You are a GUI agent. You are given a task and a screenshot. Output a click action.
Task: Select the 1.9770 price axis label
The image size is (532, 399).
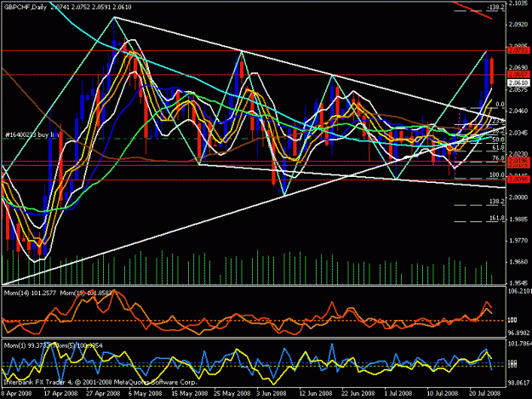[x=519, y=241]
